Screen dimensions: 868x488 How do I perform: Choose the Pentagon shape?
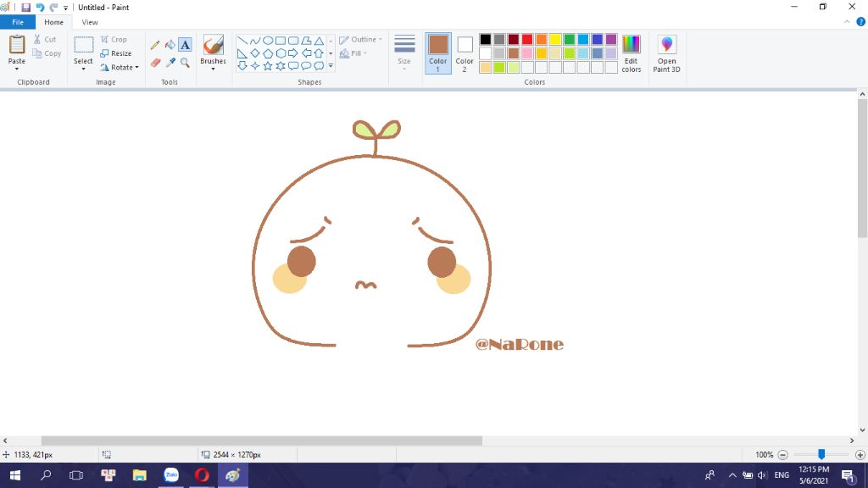click(267, 53)
